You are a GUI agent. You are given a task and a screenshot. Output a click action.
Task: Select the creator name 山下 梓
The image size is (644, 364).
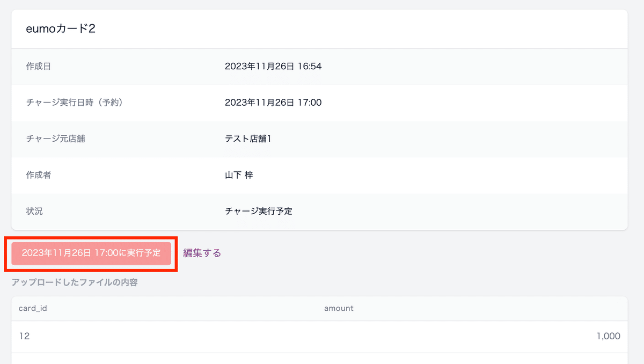(239, 175)
